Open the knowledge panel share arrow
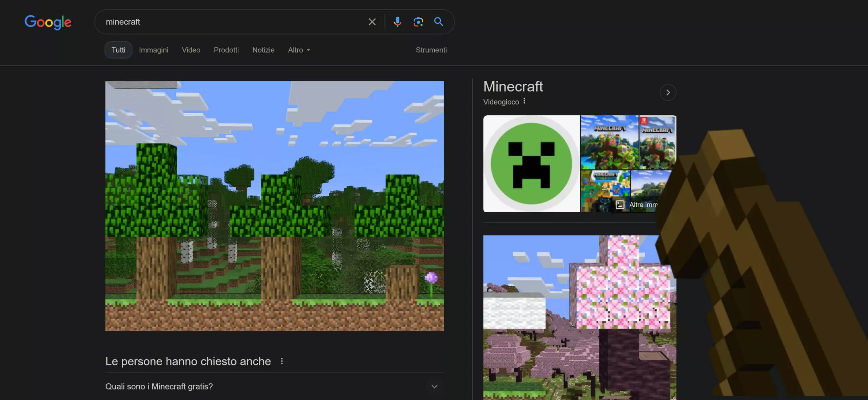The width and height of the screenshot is (868, 400). (668, 92)
